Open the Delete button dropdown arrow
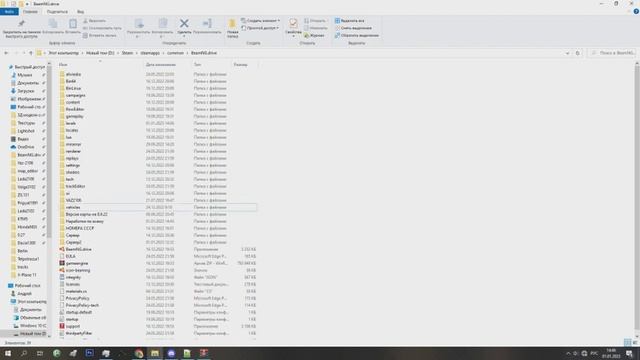This screenshot has width=640, height=360. pos(184,37)
